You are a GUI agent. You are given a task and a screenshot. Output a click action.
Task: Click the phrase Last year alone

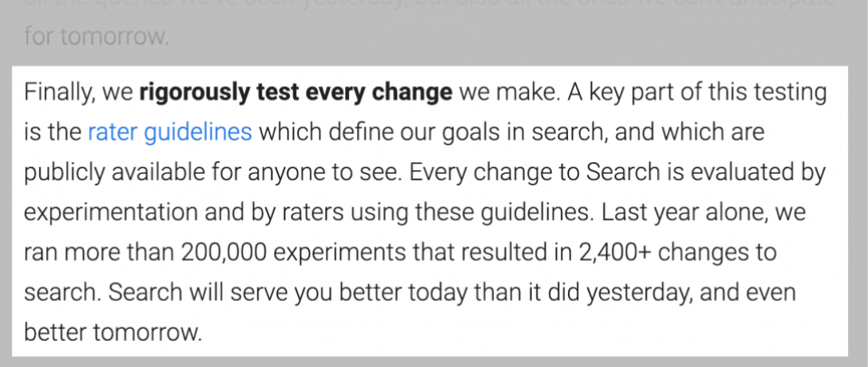[681, 213]
